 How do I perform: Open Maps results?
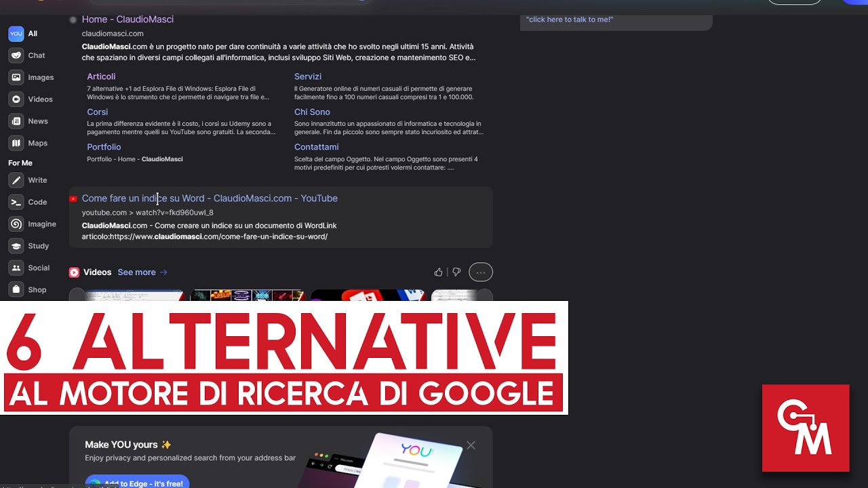click(37, 143)
